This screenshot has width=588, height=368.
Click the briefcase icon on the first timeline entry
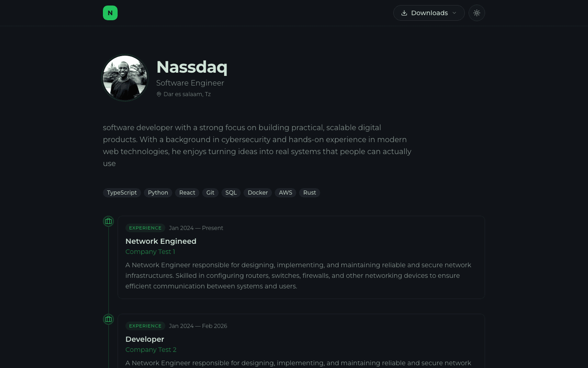tap(108, 221)
